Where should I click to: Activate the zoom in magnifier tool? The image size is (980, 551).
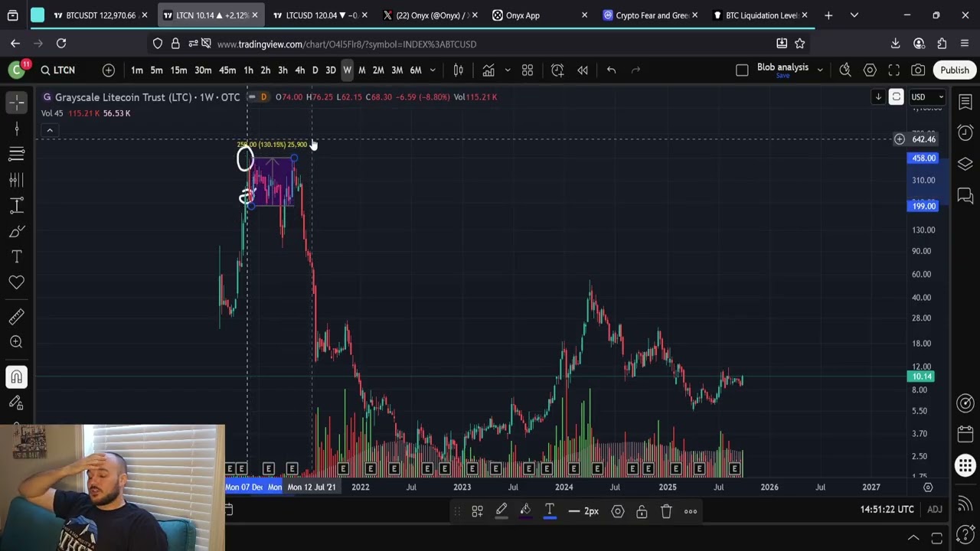click(x=17, y=342)
